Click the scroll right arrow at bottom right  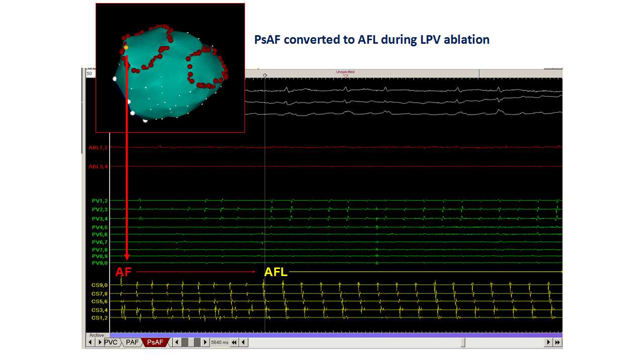(x=549, y=342)
